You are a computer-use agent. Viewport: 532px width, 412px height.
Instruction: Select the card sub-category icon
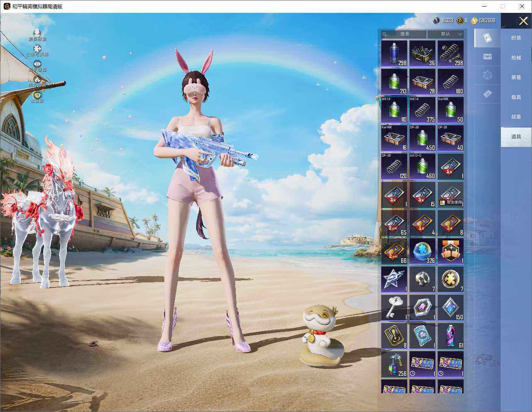coord(488,38)
